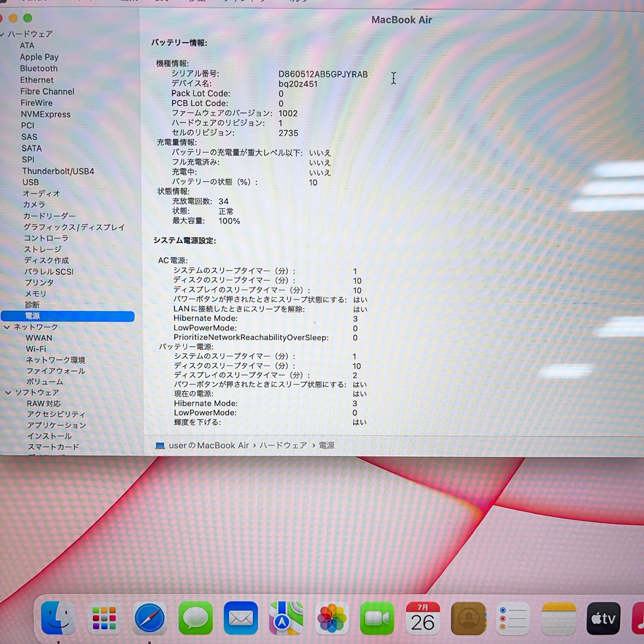Click the Mail app icon
The width and height of the screenshot is (644, 644).
(x=240, y=618)
